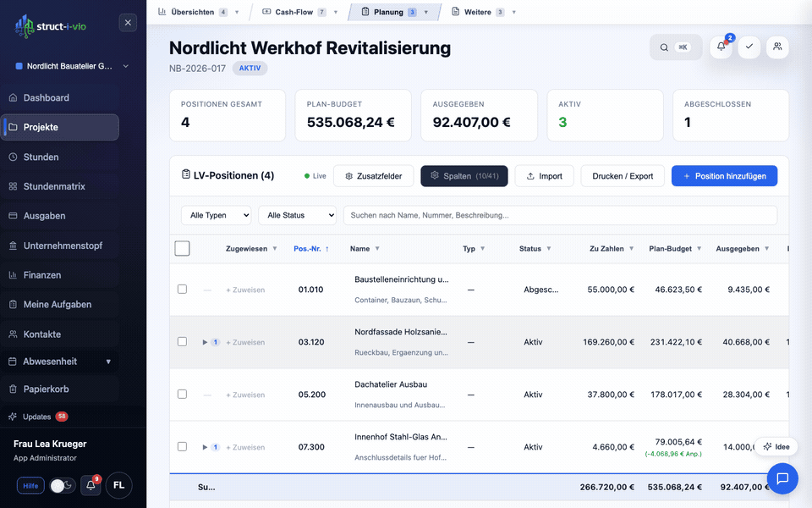Open the chat bubble floating button
The width and height of the screenshot is (812, 508).
click(782, 478)
